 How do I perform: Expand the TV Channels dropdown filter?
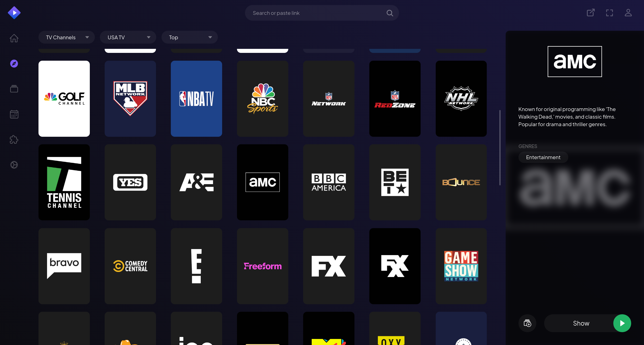point(66,38)
